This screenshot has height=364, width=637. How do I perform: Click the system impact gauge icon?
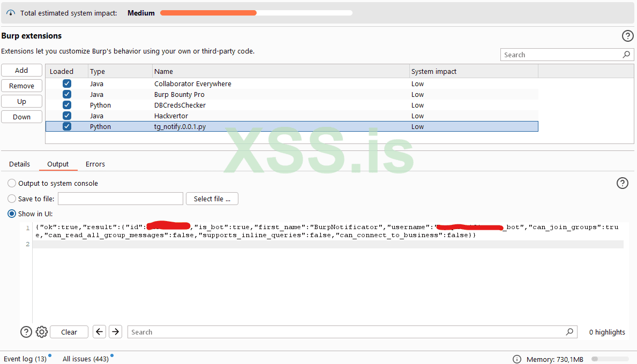pos(11,13)
